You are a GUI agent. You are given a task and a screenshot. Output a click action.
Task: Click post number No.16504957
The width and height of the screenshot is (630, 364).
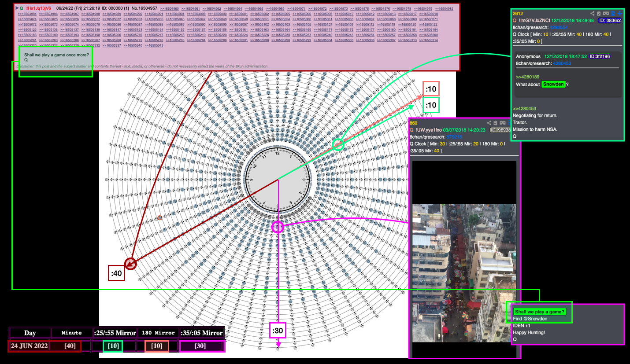[x=144, y=8]
